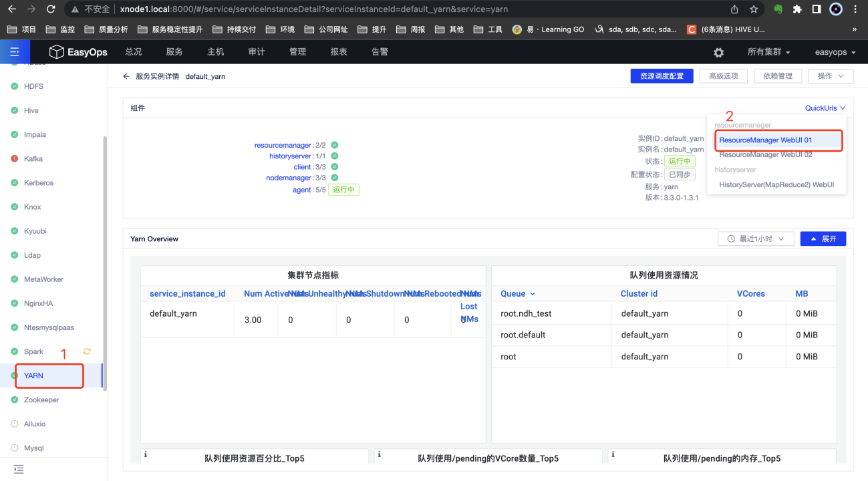
Task: Click the Queue column sort arrow
Action: click(x=533, y=294)
